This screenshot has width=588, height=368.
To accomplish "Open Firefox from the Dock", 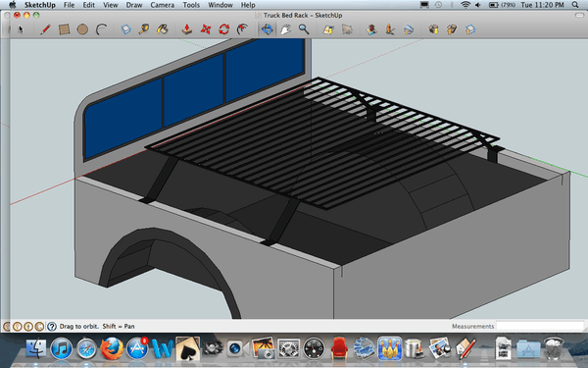I will click(112, 348).
